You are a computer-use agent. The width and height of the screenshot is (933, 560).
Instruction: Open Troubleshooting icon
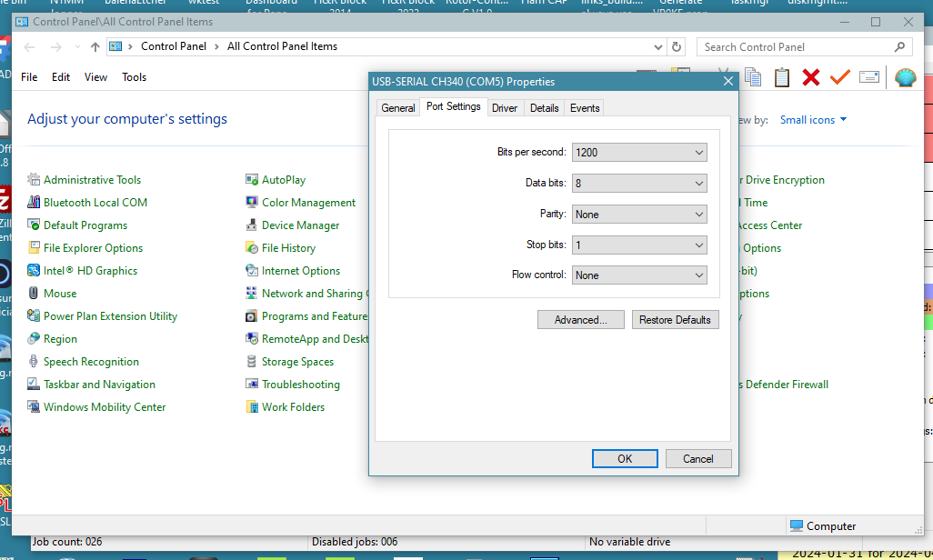(x=252, y=385)
